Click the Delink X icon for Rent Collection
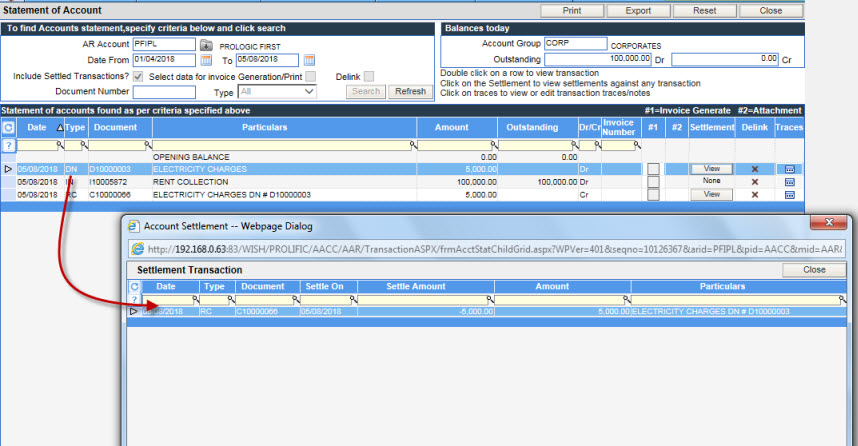Screen dimensions: 858x446 754,182
